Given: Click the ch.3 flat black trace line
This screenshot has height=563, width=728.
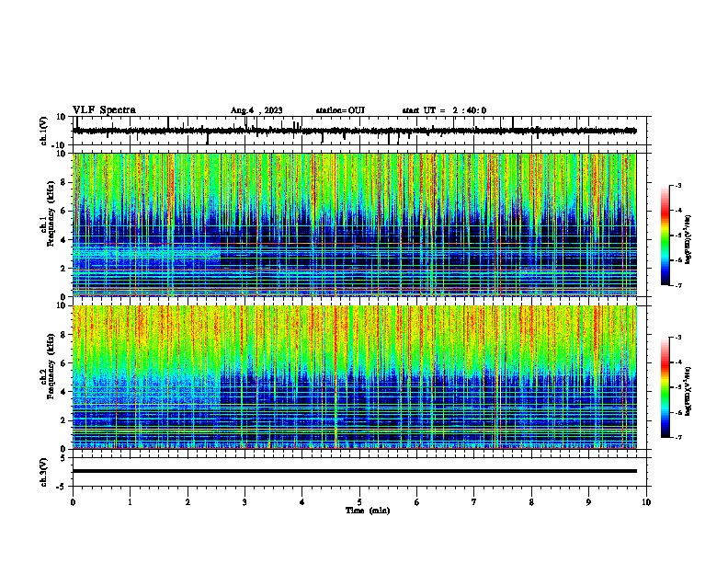Looking at the screenshot, I should click(x=354, y=471).
